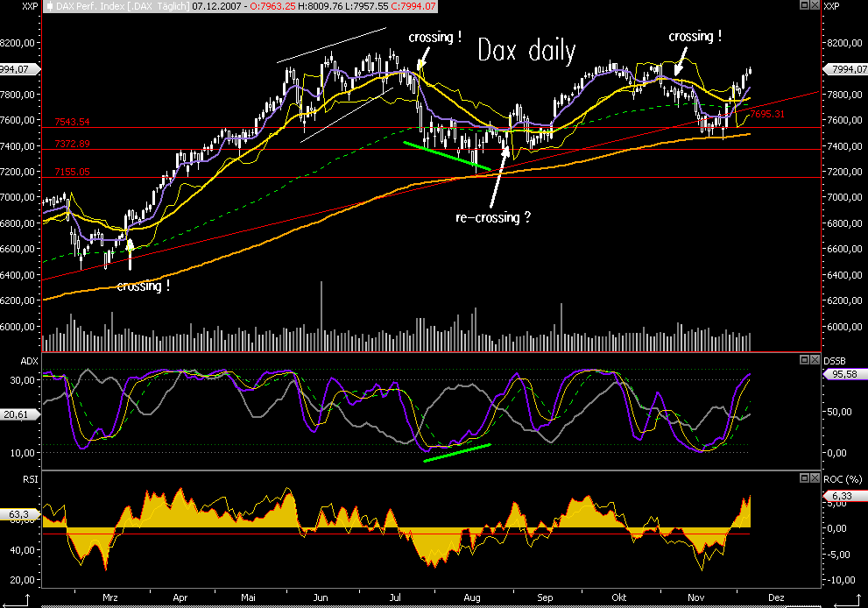Click the DSSB indicator label

(835, 361)
